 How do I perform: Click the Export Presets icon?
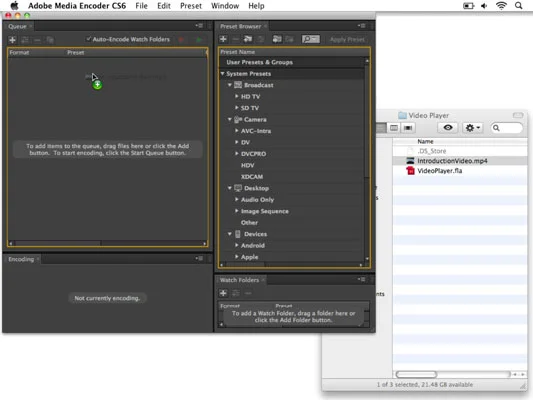(x=289, y=39)
